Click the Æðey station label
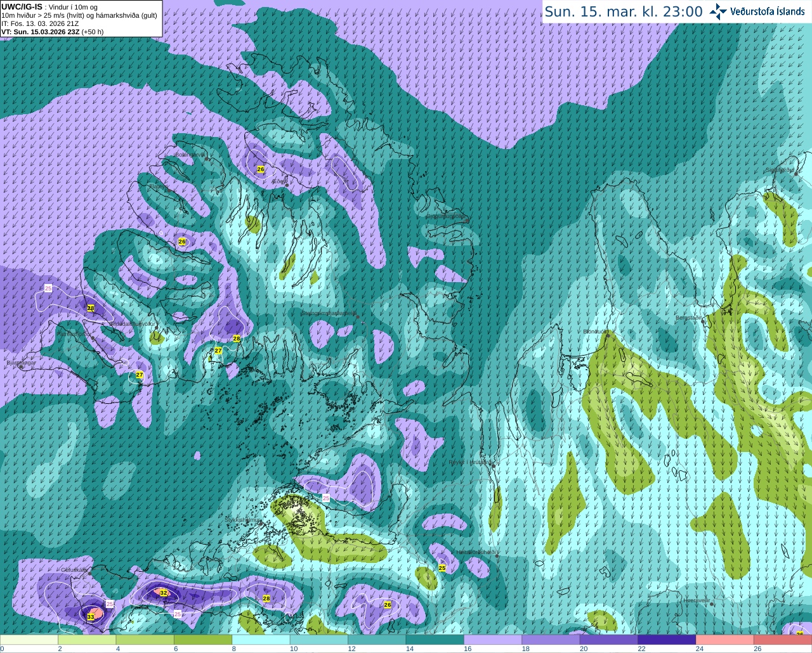 [278, 181]
